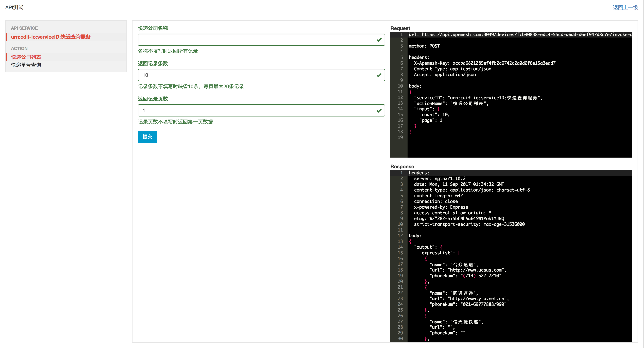Click the Request panel heading
This screenshot has width=644, height=348.
tap(400, 28)
